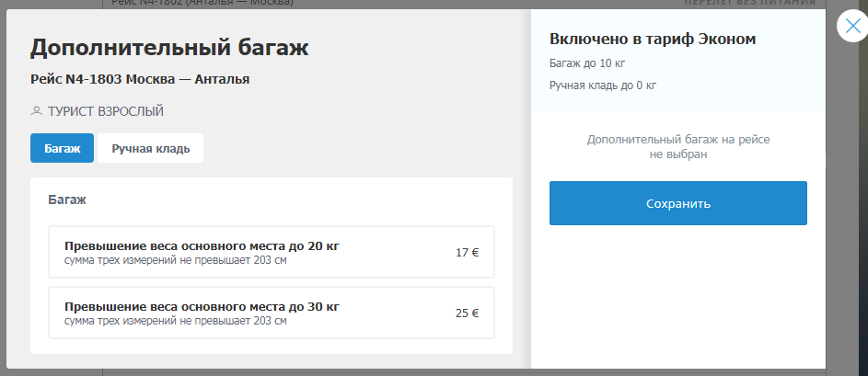Click the 'не выбран' baggage status message
868x376 pixels.
coord(677,154)
